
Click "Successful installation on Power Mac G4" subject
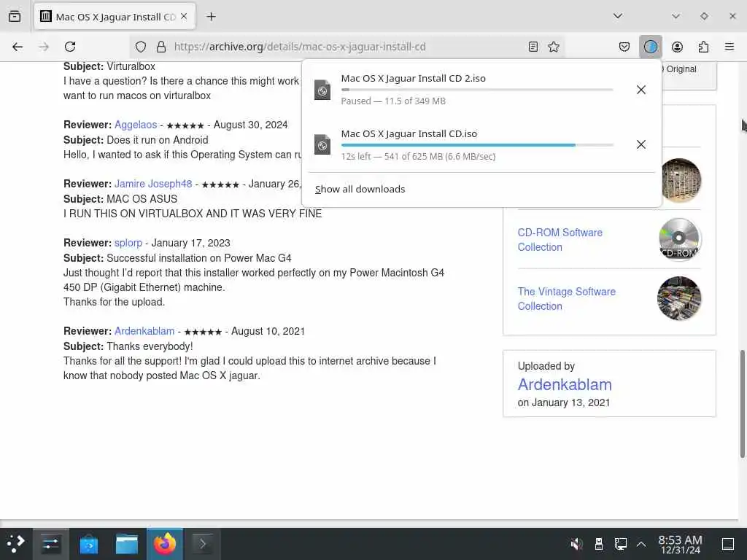coord(199,258)
